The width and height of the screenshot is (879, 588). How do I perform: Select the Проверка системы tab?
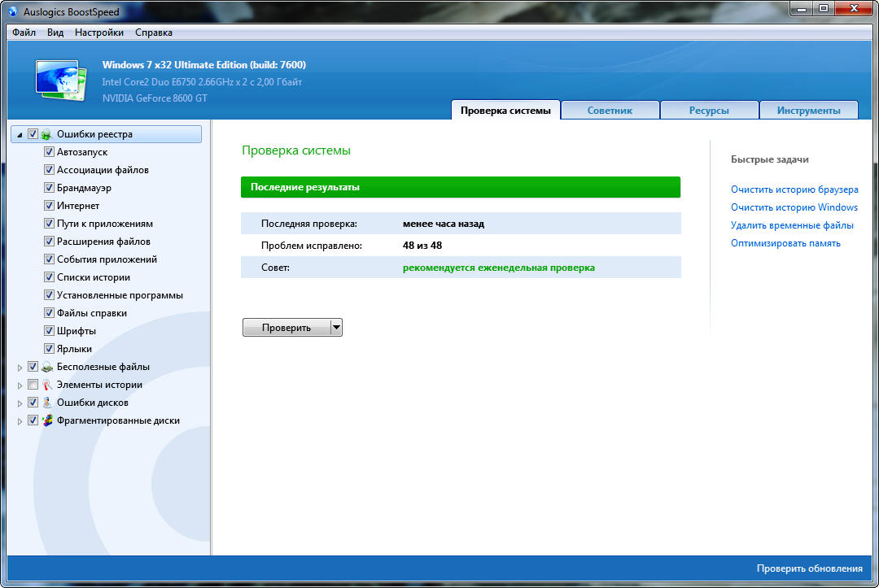505,111
